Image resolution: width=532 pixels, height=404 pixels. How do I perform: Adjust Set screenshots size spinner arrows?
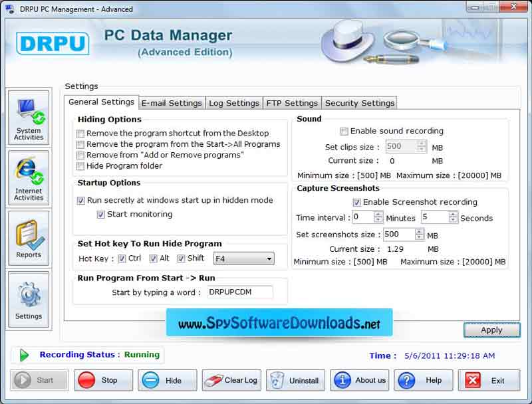pos(420,234)
